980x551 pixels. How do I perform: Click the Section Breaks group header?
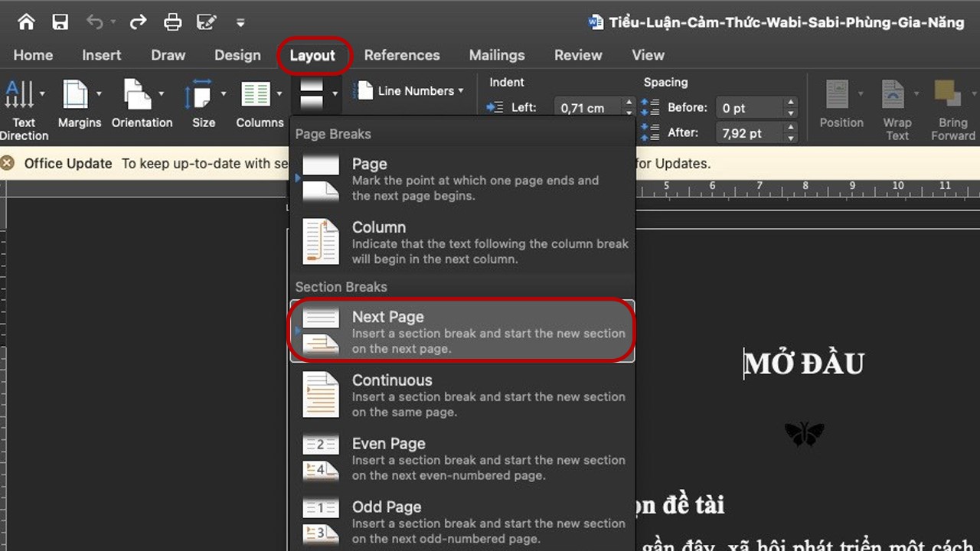coord(341,287)
